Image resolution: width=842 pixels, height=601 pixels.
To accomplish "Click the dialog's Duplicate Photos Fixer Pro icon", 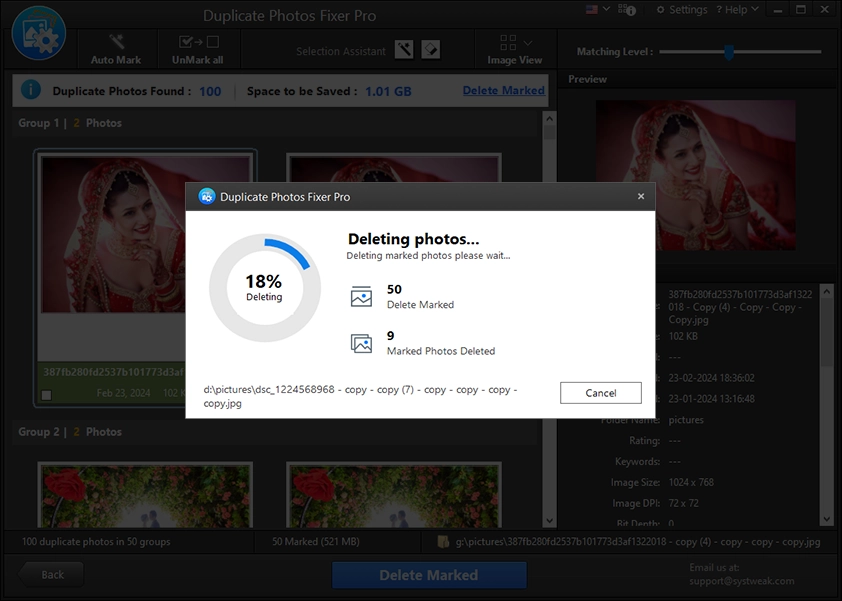I will pos(206,197).
